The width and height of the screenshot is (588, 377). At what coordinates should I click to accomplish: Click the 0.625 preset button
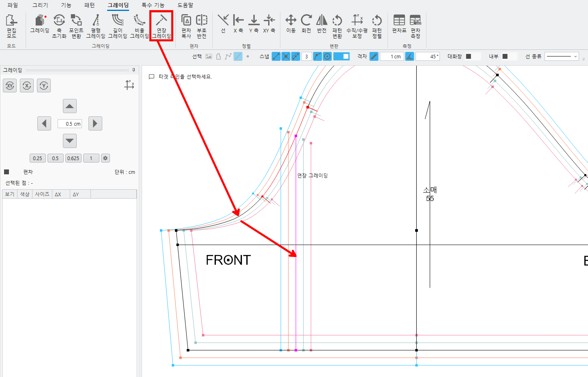pos(73,158)
